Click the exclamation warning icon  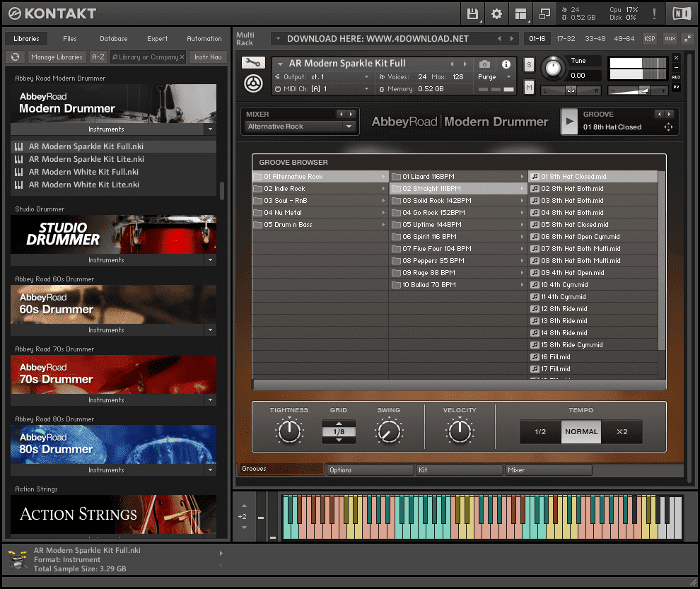point(654,14)
